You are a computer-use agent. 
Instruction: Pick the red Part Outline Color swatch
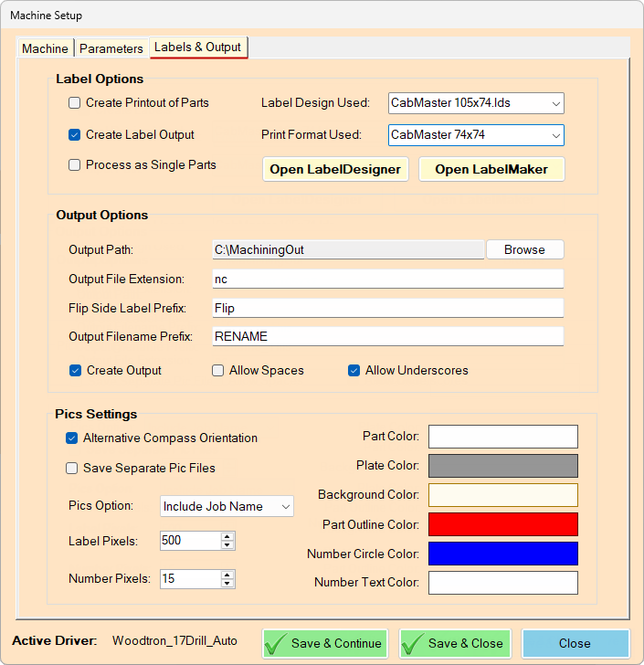pyautogui.click(x=503, y=524)
